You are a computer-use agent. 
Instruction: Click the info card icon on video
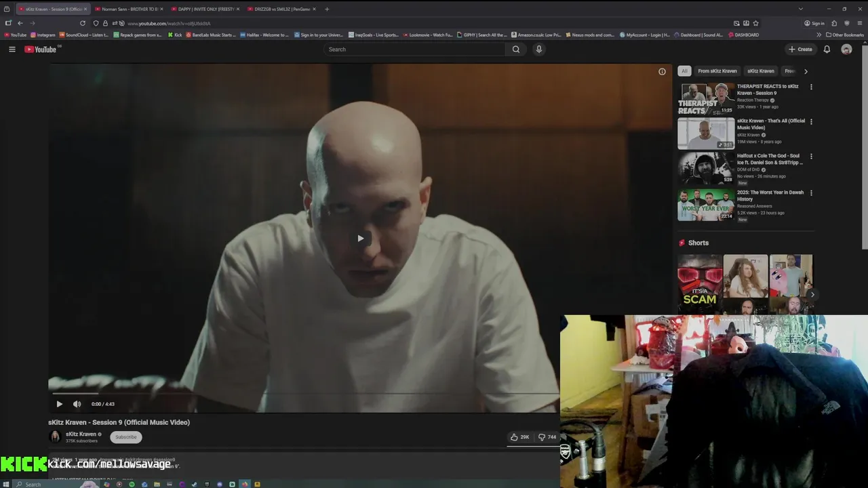point(662,72)
